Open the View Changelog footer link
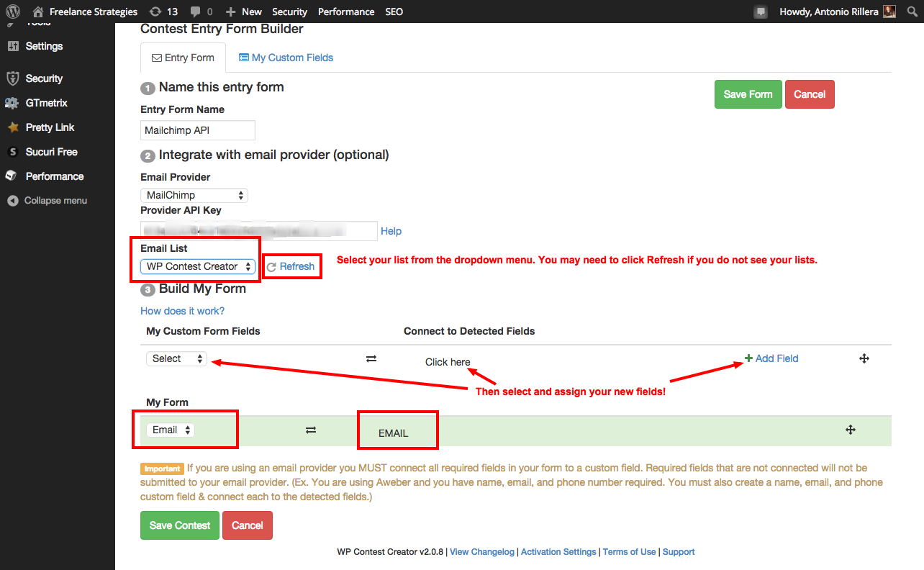Image resolution: width=924 pixels, height=570 pixels. pyautogui.click(x=482, y=552)
